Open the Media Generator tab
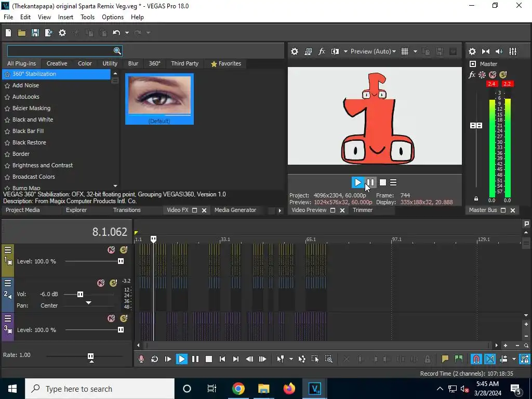 point(235,210)
